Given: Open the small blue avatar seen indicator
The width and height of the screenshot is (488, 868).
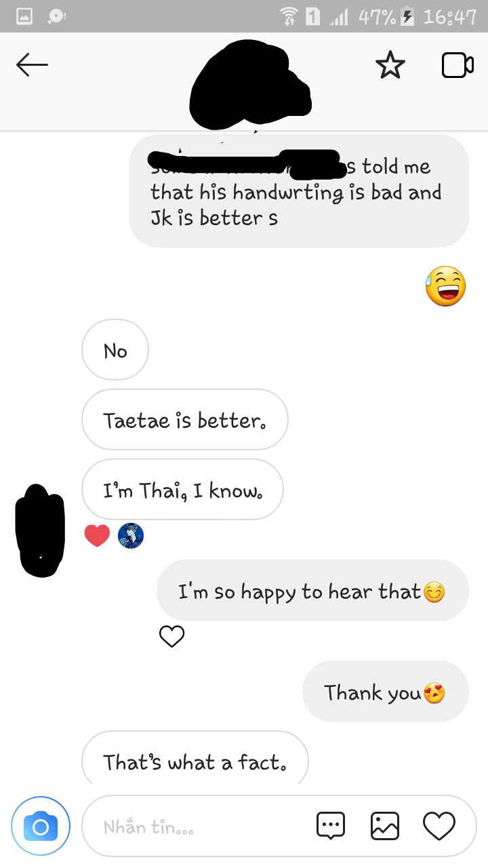Looking at the screenshot, I should (x=131, y=536).
